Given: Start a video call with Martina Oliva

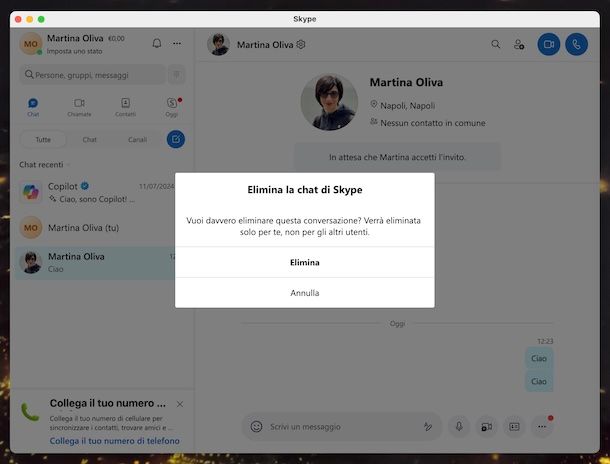Looking at the screenshot, I should click(x=549, y=44).
